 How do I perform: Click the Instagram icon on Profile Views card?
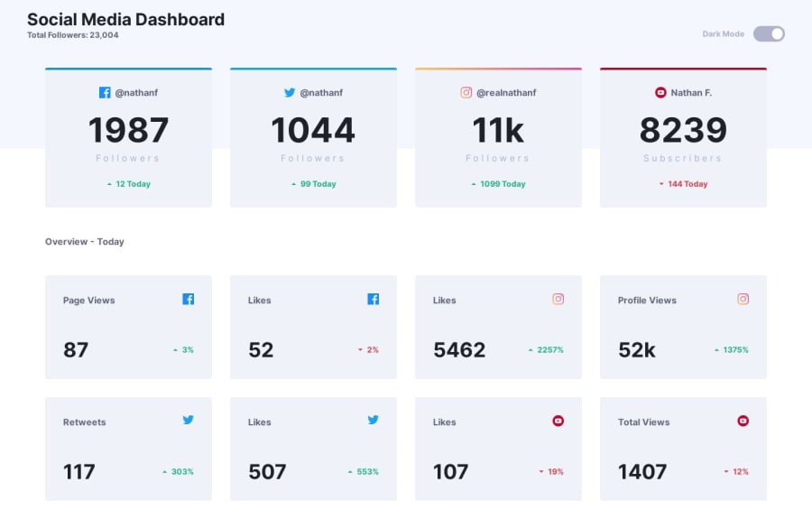pyautogui.click(x=743, y=299)
